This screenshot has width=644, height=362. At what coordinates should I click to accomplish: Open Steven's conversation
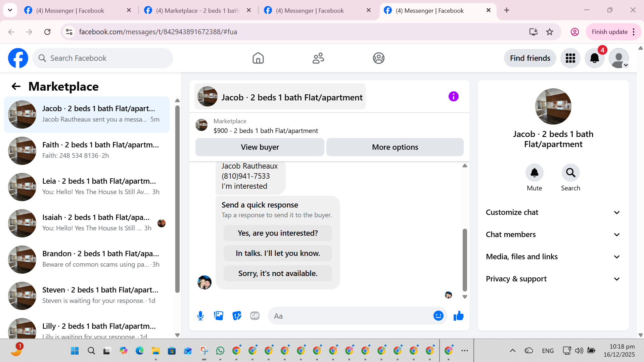[x=87, y=296]
